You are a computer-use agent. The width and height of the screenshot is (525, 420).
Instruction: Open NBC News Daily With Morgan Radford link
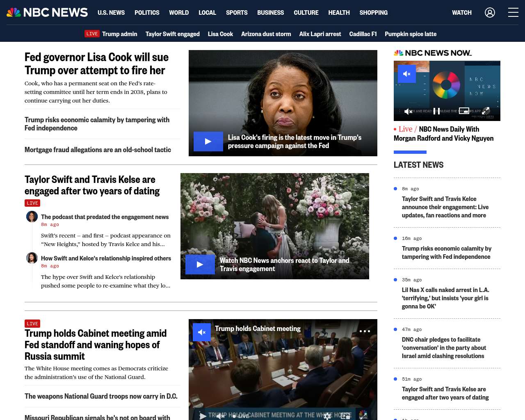click(x=443, y=134)
